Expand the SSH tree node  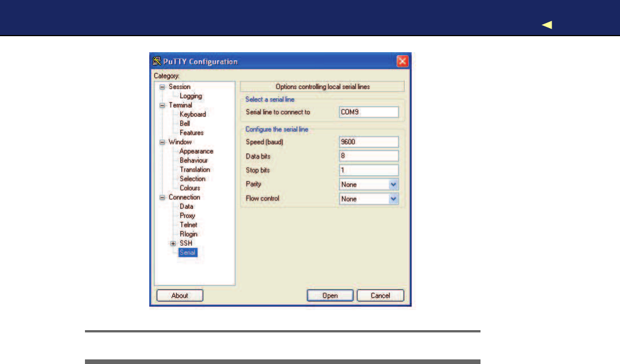173,243
